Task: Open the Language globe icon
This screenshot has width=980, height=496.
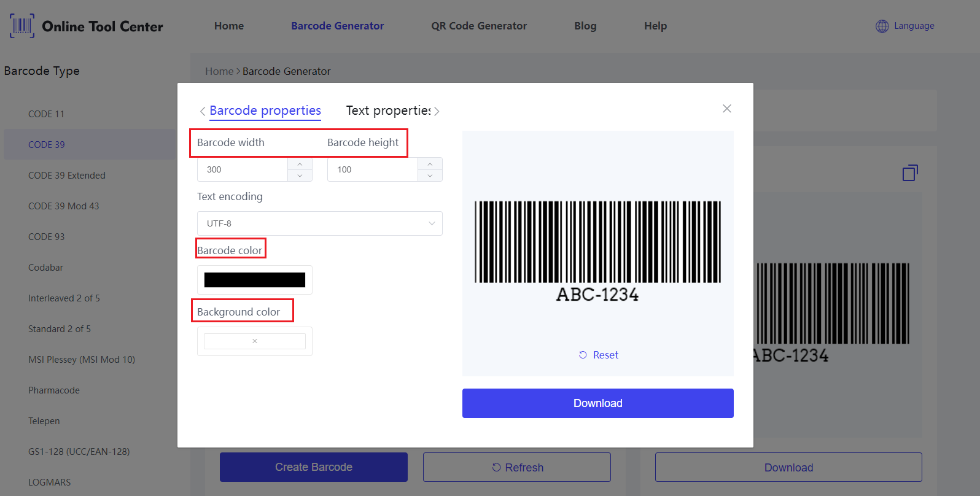Action: click(x=882, y=26)
